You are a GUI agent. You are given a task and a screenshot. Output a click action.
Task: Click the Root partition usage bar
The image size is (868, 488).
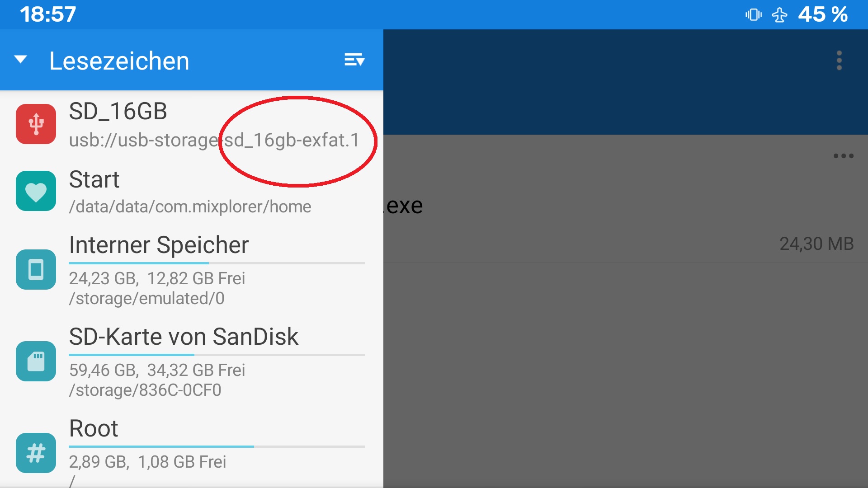[x=217, y=446]
